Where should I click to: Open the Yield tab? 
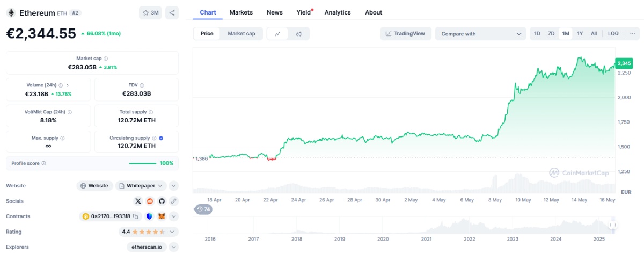(304, 12)
